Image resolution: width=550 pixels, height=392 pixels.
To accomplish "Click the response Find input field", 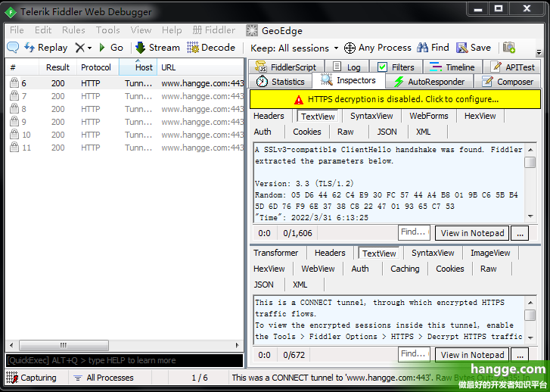I will click(x=415, y=354).
